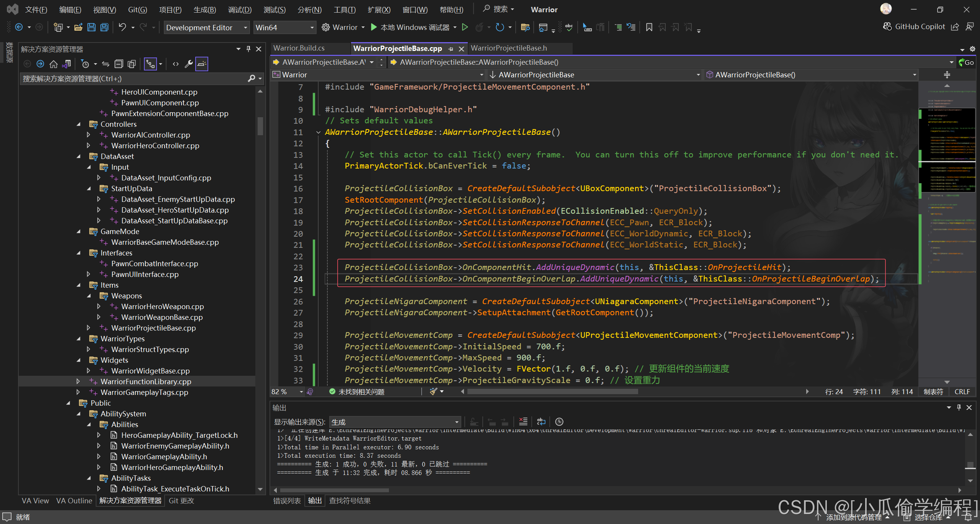The width and height of the screenshot is (980, 524).
Task: Click the Home icon in Solution Explorer
Action: point(54,64)
